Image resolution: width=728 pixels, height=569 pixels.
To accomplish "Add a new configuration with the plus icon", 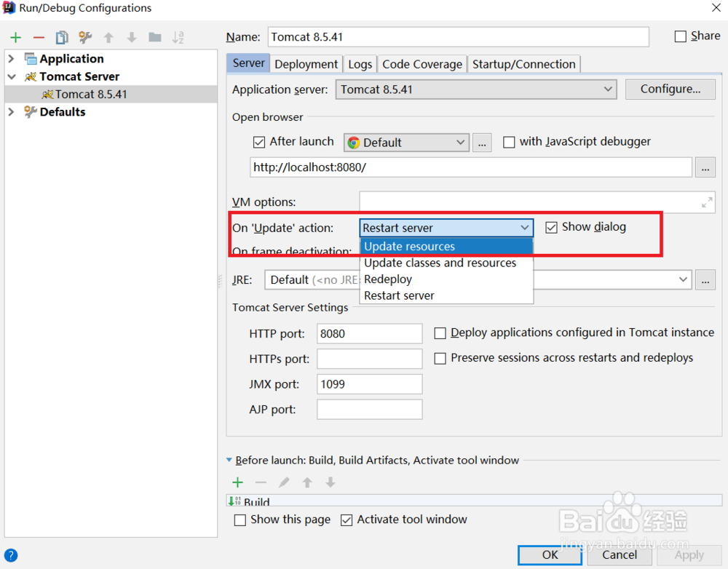I will 16,38.
